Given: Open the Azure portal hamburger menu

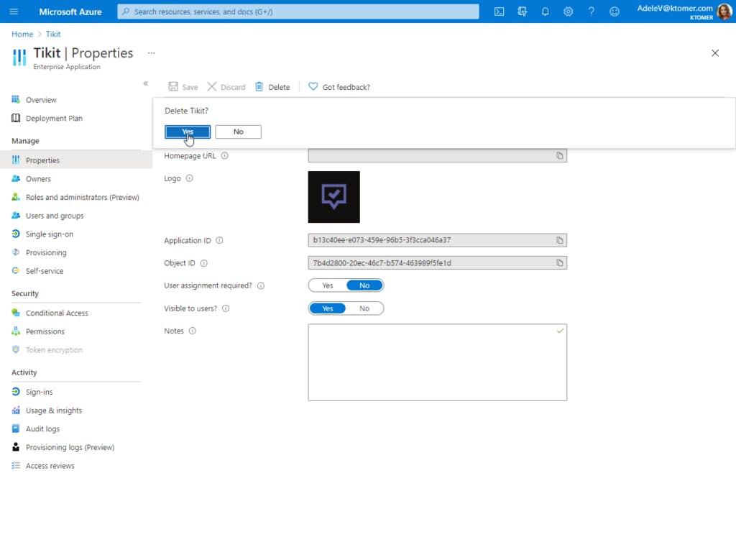Looking at the screenshot, I should pos(14,12).
